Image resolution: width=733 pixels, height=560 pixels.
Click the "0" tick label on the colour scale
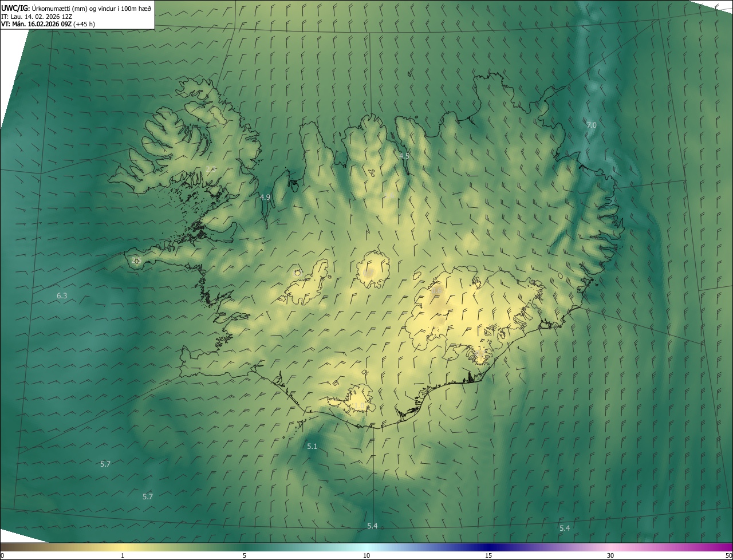coord(2,555)
